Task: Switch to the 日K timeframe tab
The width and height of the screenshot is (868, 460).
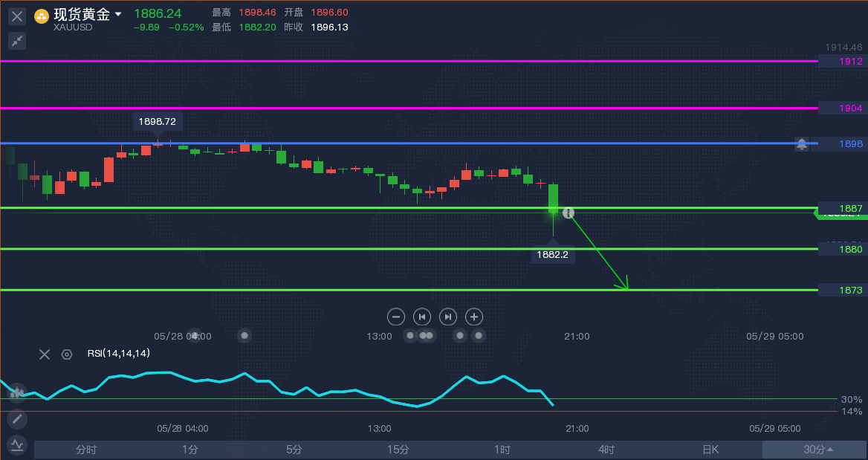Action: 710,450
